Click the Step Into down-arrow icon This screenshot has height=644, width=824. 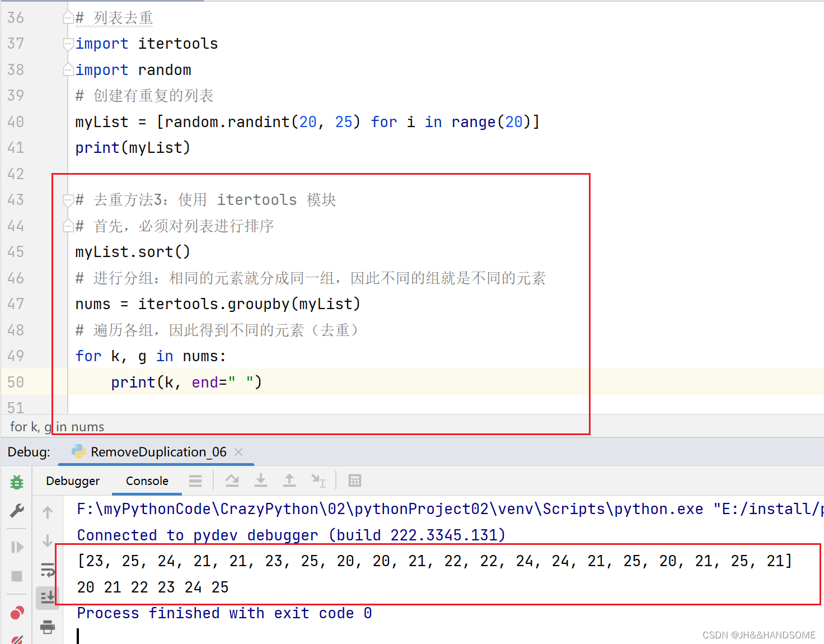[261, 480]
